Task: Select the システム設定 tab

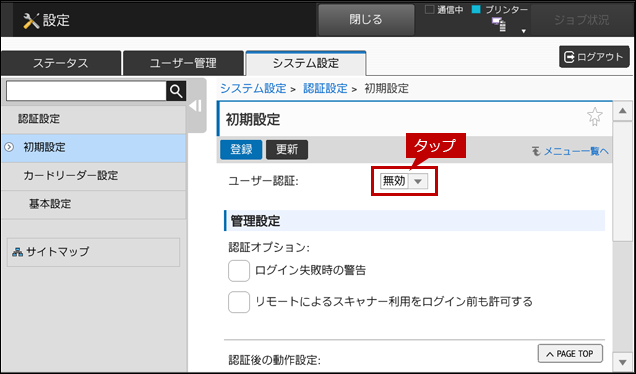Action: [x=306, y=63]
